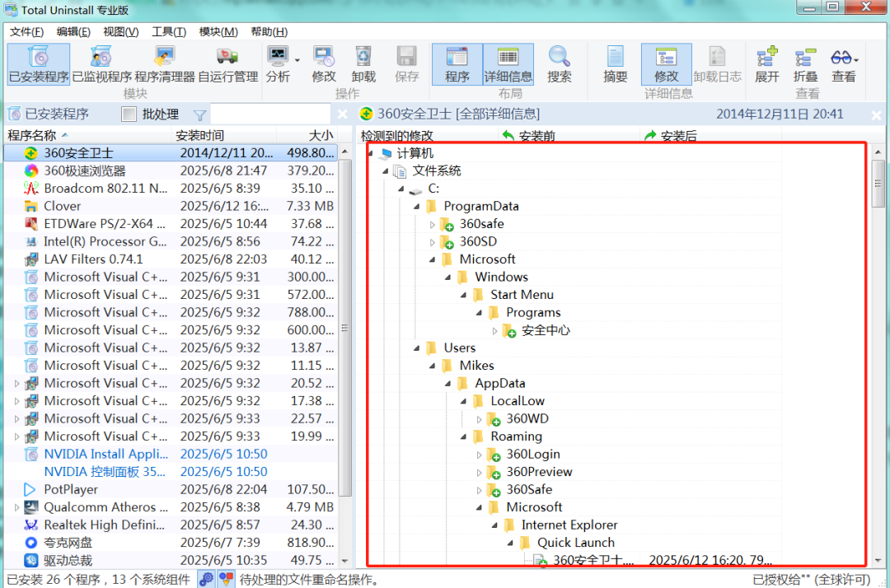890x588 pixels.
Task: Open the 程序清理器 module
Action: 165,64
